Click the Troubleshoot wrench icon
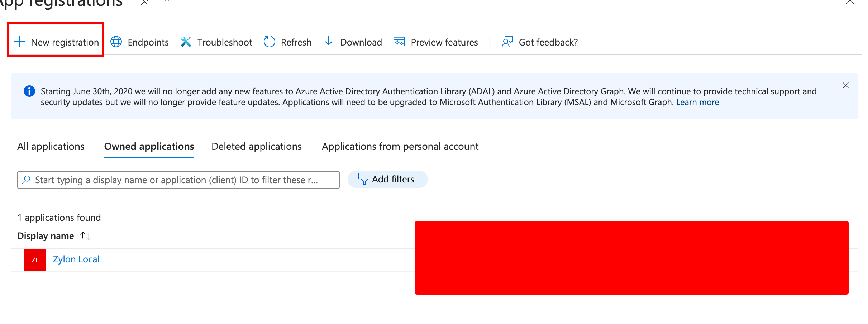Screen dimensions: 868x324 coord(186,42)
